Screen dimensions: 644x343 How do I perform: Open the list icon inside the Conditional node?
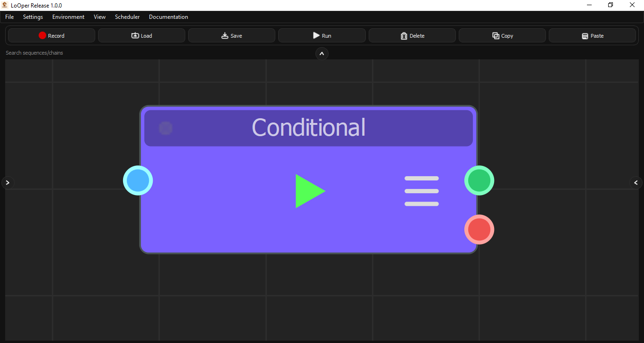tap(421, 191)
